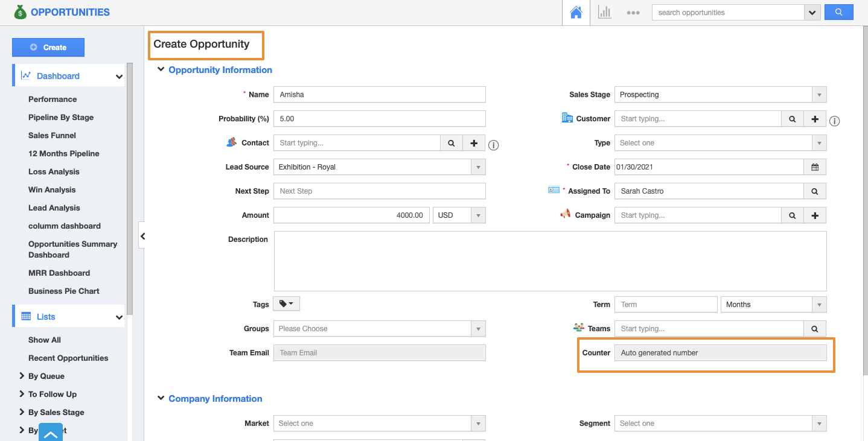Focus the search opportunities field

coord(728,13)
